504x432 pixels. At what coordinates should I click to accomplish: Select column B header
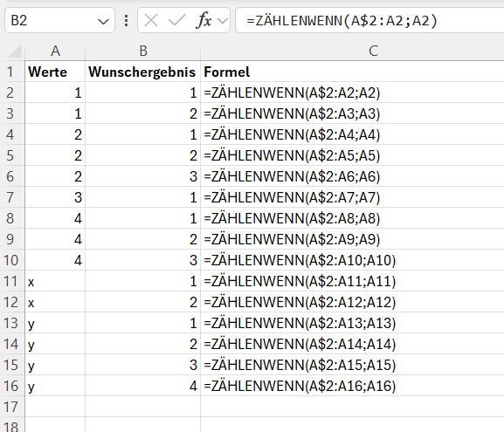coord(143,51)
